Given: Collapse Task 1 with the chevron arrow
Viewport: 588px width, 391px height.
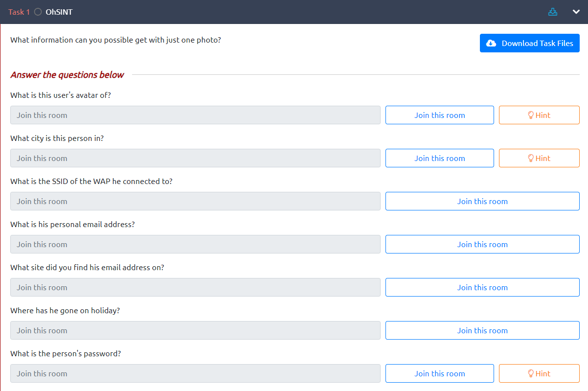Looking at the screenshot, I should 576,12.
